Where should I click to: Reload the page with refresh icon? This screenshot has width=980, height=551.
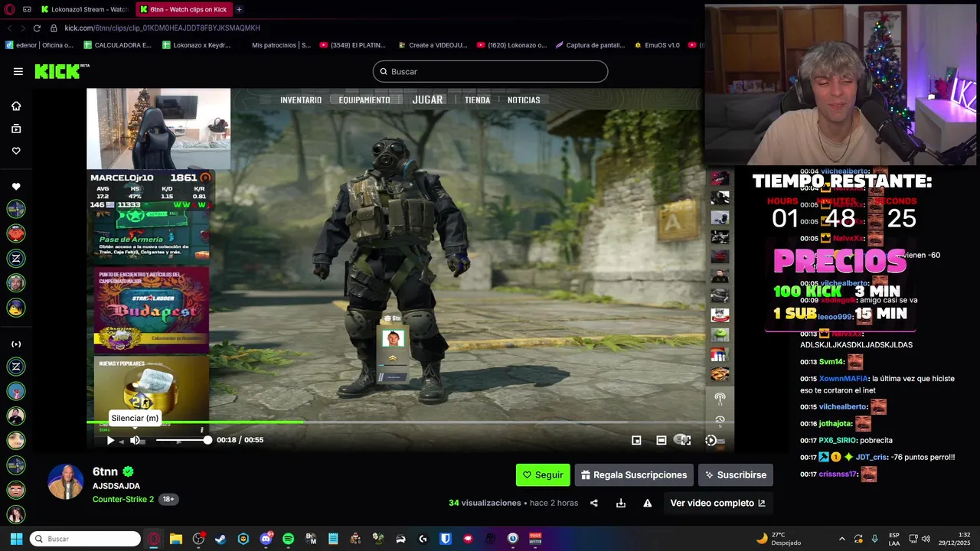[x=37, y=28]
